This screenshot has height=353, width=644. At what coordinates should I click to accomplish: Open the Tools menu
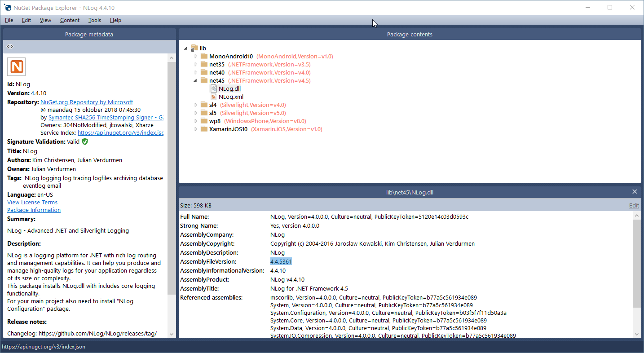[94, 20]
